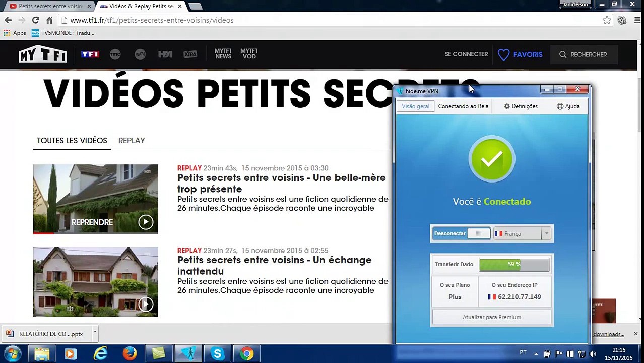
Task: Open hide.me VPN taskbar icon
Action: pyautogui.click(x=188, y=354)
